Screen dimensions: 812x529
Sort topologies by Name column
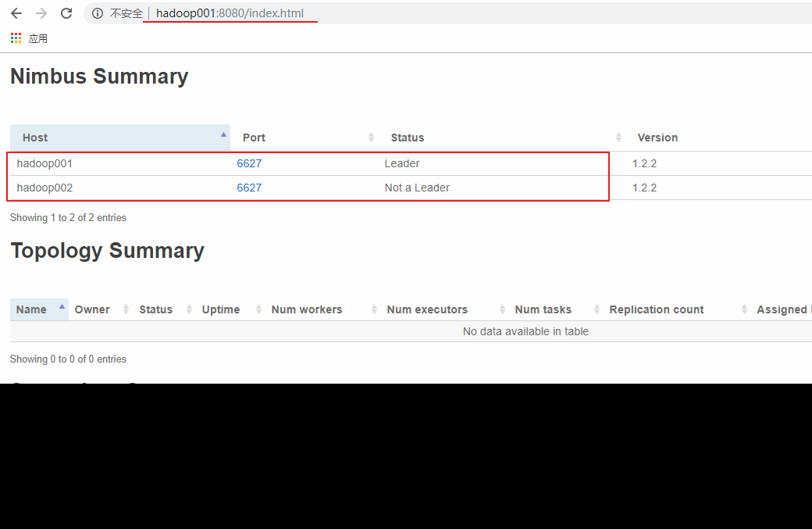tap(32, 309)
